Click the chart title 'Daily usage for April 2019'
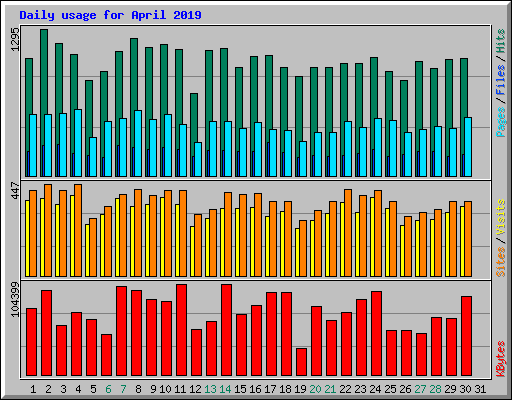The width and height of the screenshot is (512, 400). point(110,15)
